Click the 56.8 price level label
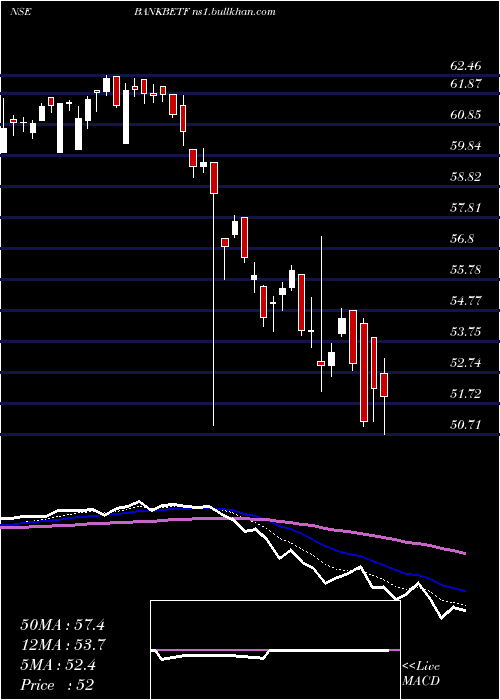 coord(462,239)
